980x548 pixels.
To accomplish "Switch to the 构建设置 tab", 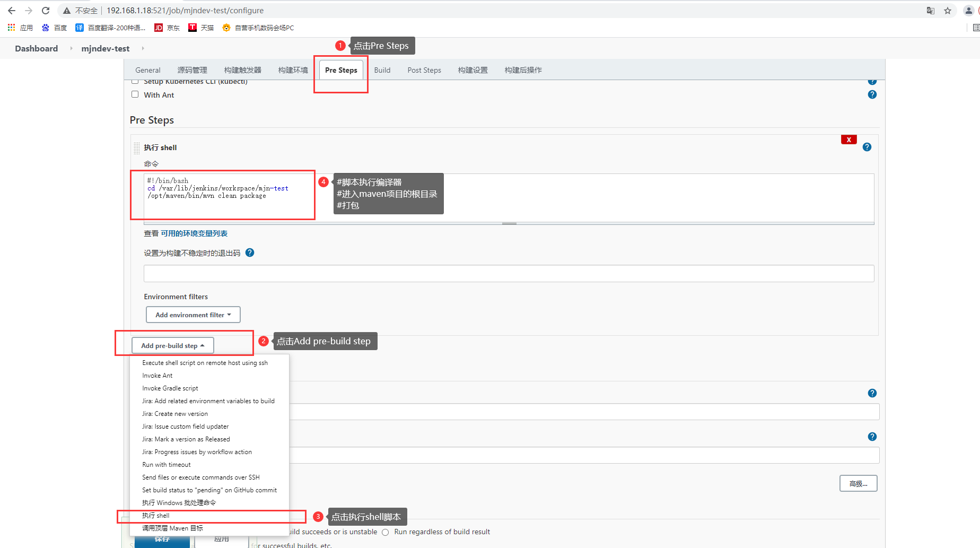I will coord(473,70).
